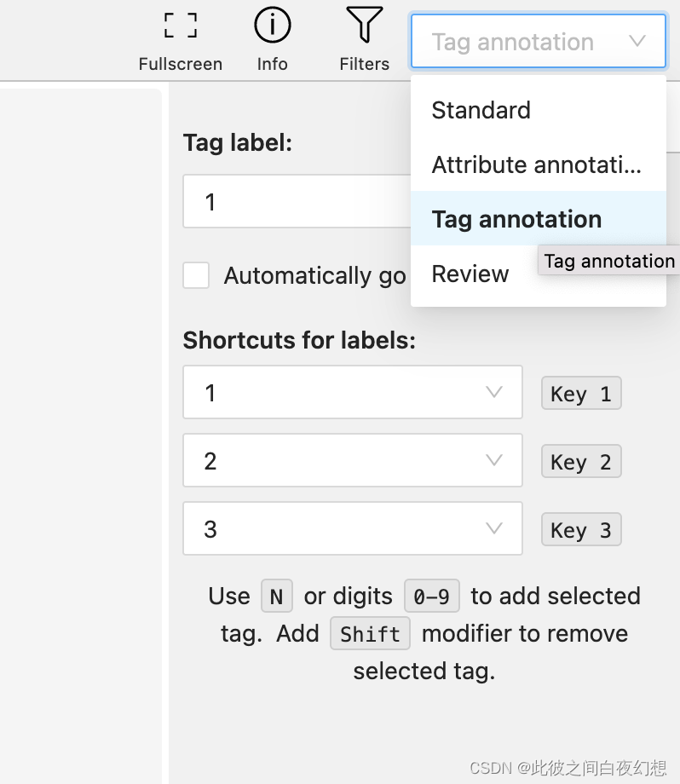Open the Info panel icon
Image resolution: width=680 pixels, height=784 pixels.
point(272,26)
